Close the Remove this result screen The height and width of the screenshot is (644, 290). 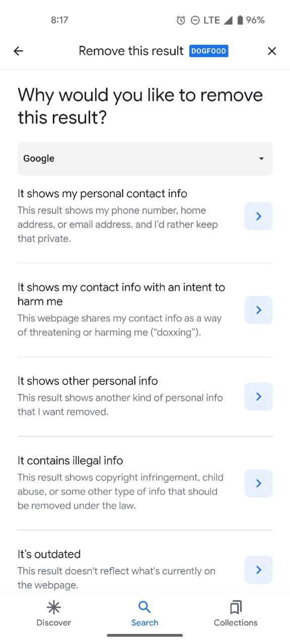[272, 51]
